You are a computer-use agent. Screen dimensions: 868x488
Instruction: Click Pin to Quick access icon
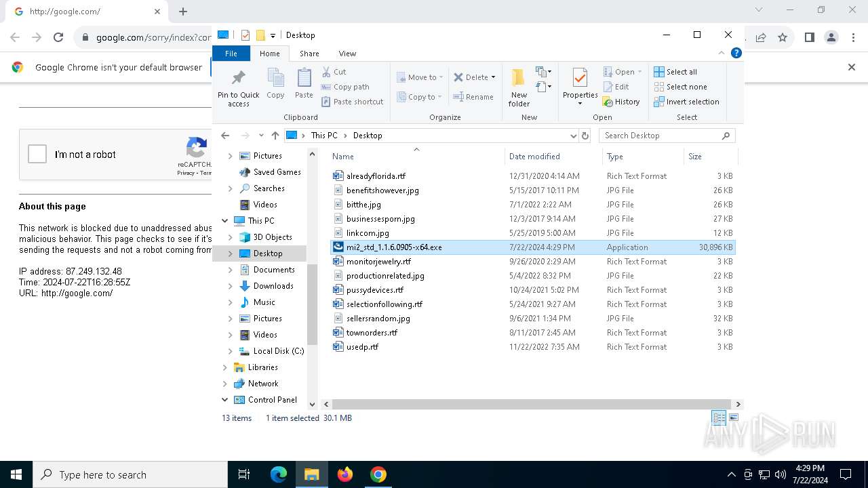tap(238, 77)
